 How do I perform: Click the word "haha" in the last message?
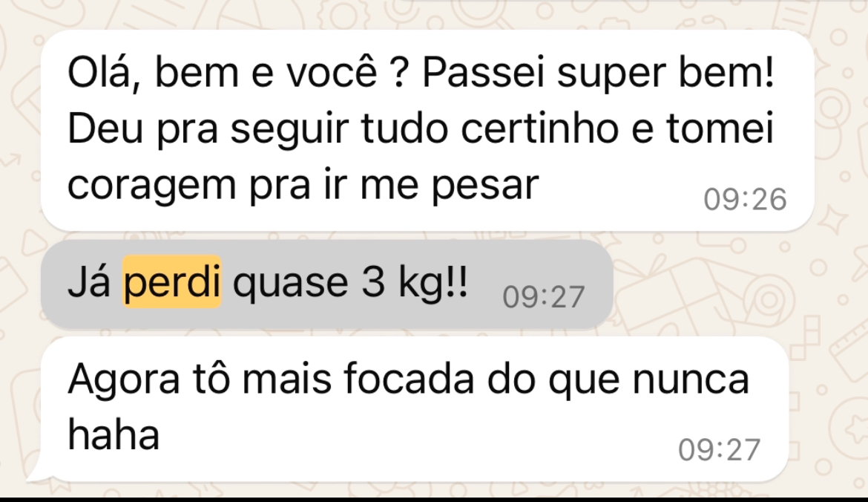pos(114,434)
